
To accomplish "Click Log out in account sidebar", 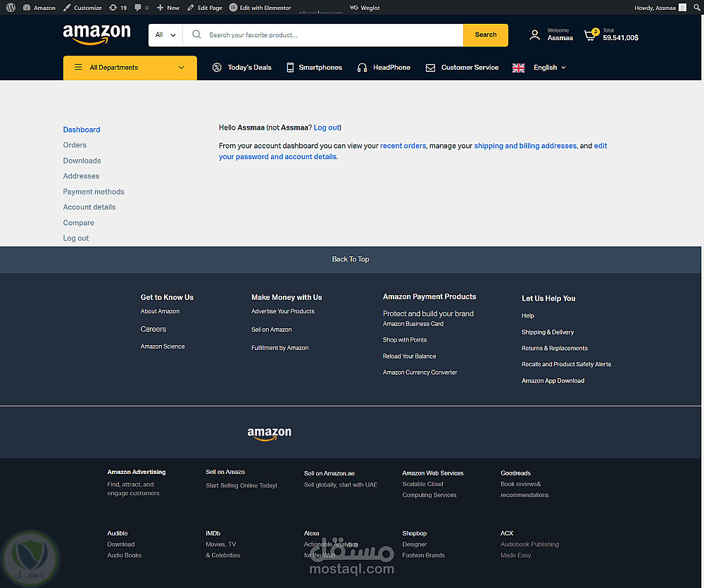I will click(75, 238).
